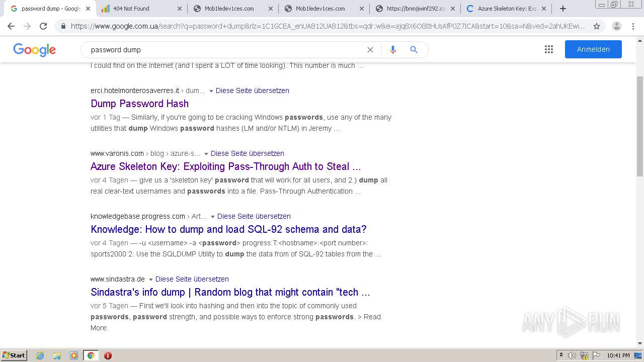Show hidden system tray icons
This screenshot has height=362, width=644.
(561, 355)
